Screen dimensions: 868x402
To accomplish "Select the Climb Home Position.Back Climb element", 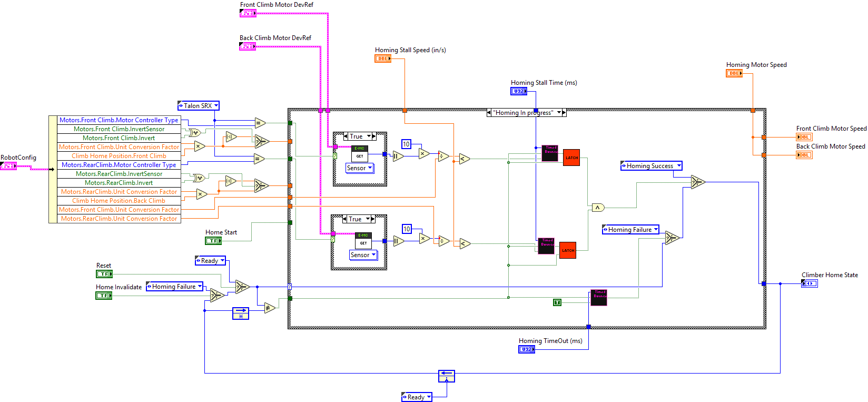I will click(x=119, y=201).
